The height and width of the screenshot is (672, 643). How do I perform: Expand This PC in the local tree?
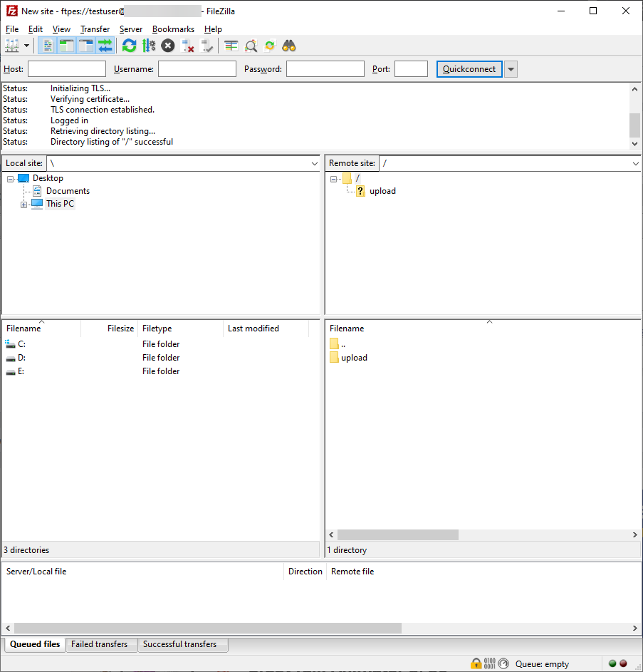(x=22, y=203)
